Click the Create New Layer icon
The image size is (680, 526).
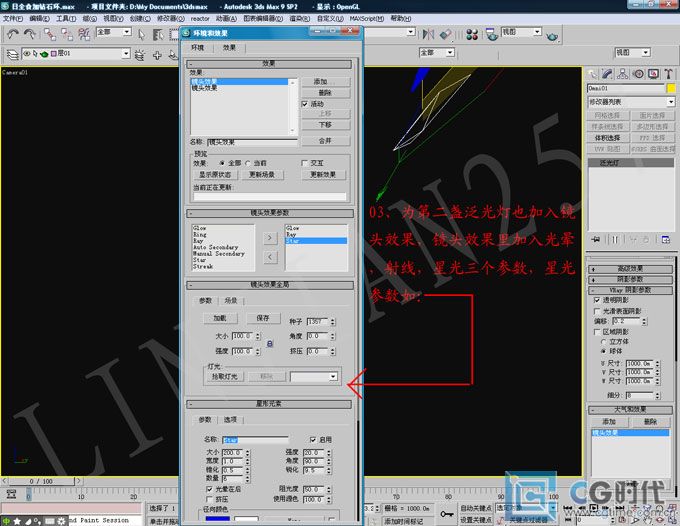click(x=140, y=55)
